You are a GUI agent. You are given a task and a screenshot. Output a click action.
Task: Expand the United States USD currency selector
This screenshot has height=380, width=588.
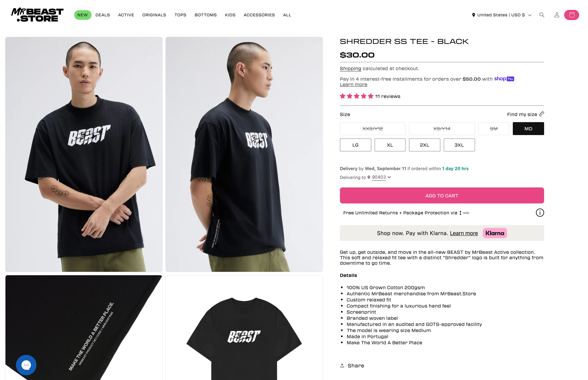501,15
